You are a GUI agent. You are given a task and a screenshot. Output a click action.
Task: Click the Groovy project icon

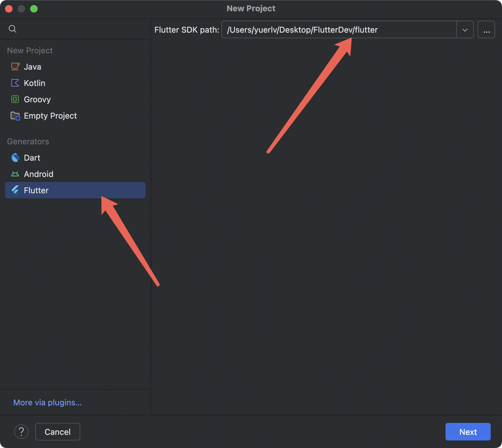point(15,99)
